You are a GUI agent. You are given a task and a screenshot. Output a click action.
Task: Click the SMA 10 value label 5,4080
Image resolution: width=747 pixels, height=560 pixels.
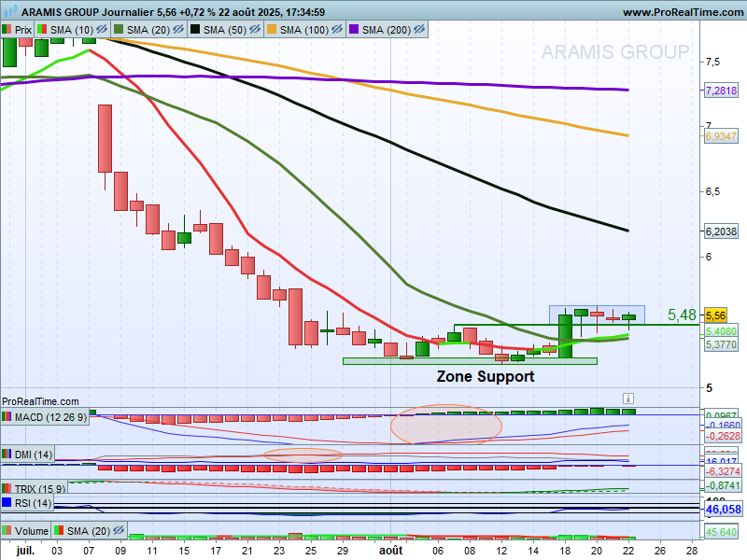pyautogui.click(x=721, y=331)
